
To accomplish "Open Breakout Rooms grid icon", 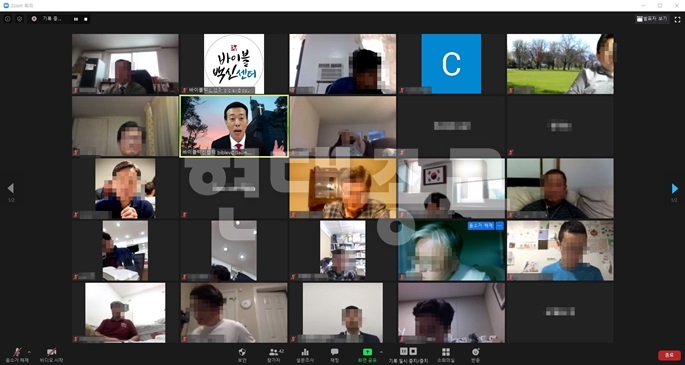I will [446, 355].
